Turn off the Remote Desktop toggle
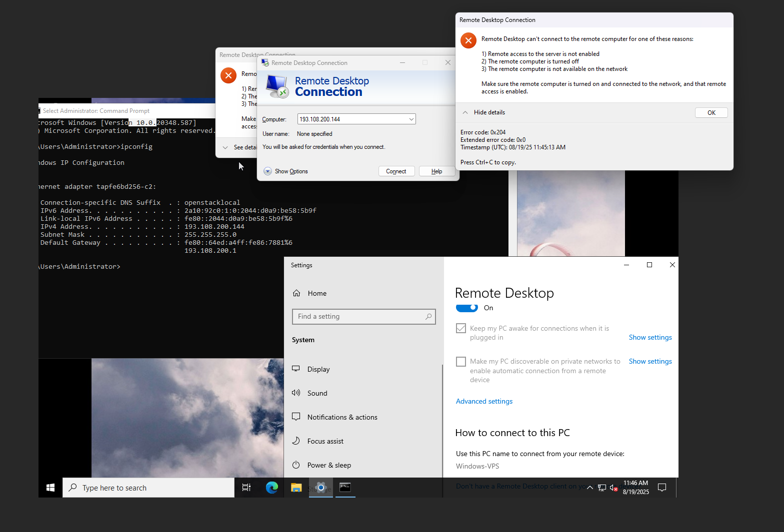The image size is (784, 532). point(467,308)
